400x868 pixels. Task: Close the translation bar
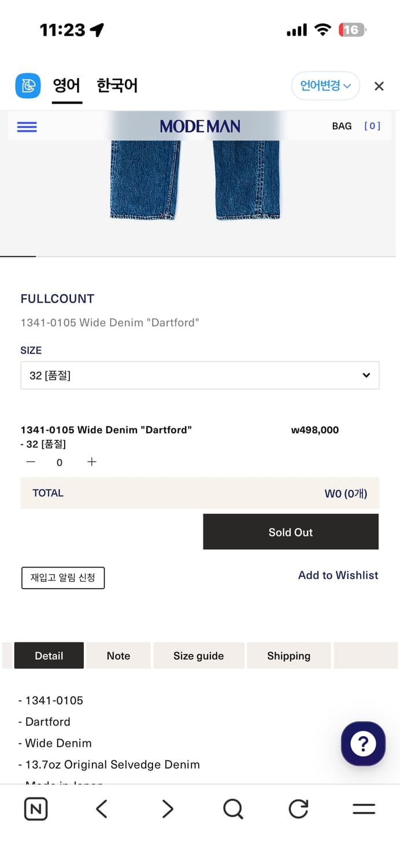coord(379,86)
